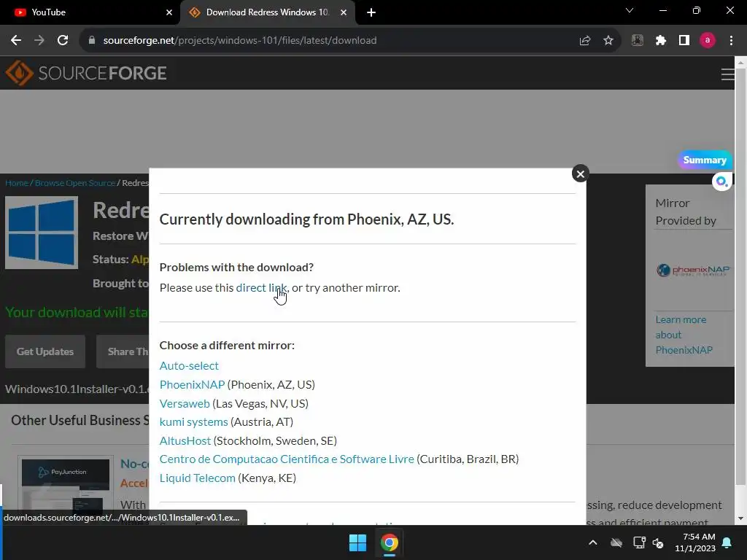
Task: Click the round assistant icon below Summary
Action: 721,182
